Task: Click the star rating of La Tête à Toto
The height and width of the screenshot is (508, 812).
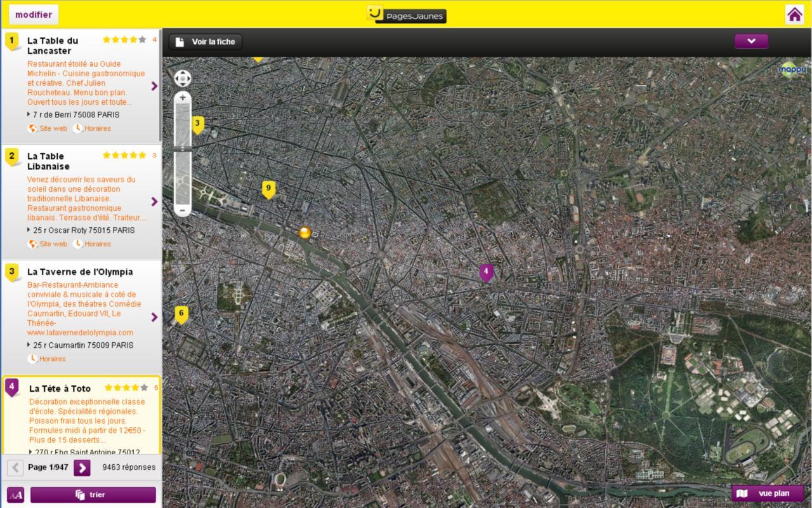Action: pos(126,387)
